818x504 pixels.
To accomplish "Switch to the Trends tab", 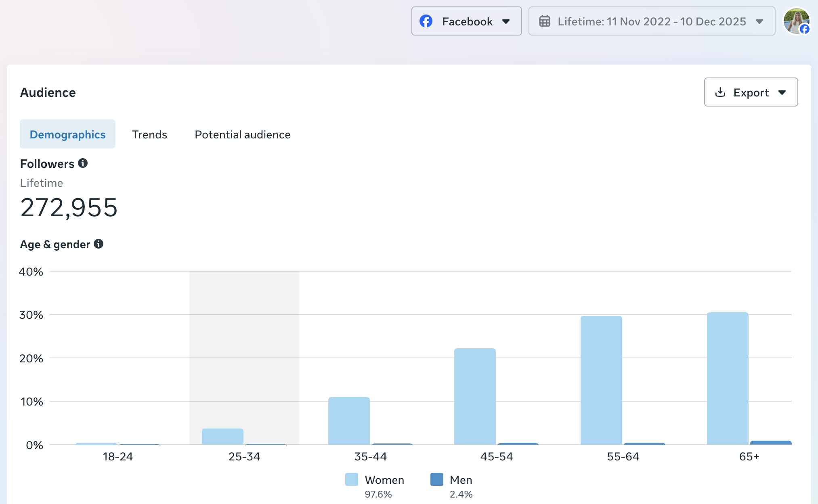I will point(149,134).
